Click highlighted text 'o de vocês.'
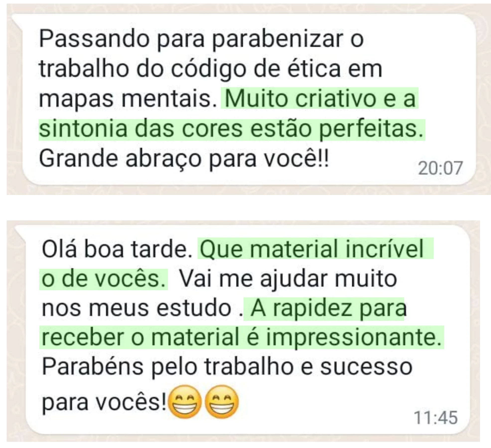Viewport: 491px width, 448px height. pos(103,279)
